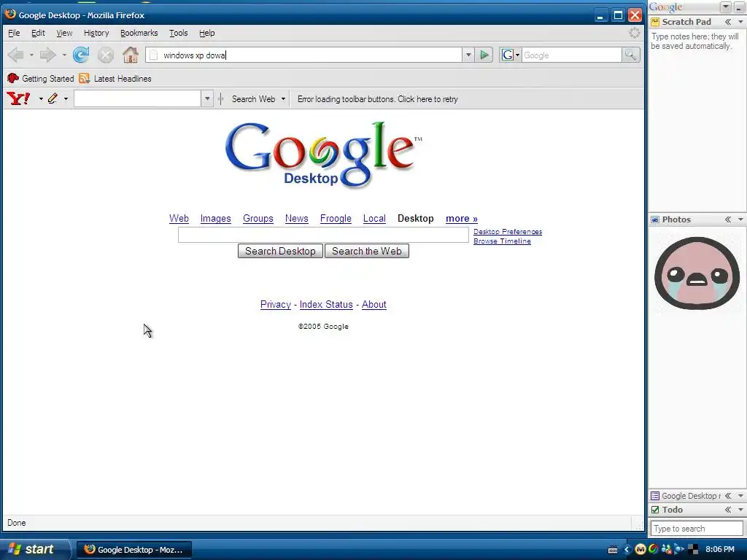This screenshot has height=560, width=747.
Task: Open the address bar URL dropdown
Action: [x=468, y=55]
